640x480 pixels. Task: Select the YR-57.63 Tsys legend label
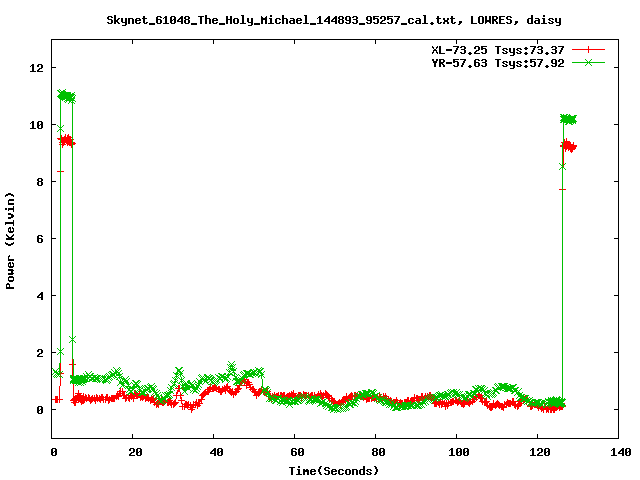coord(492,62)
